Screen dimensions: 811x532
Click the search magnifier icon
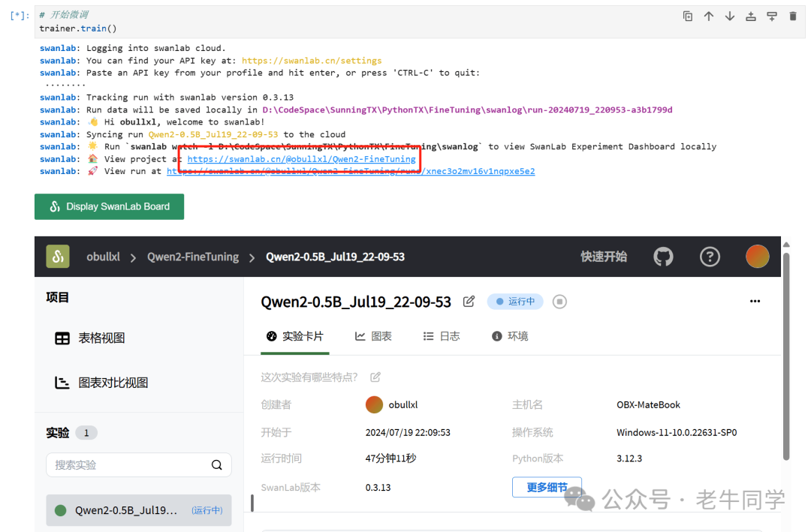point(217,464)
